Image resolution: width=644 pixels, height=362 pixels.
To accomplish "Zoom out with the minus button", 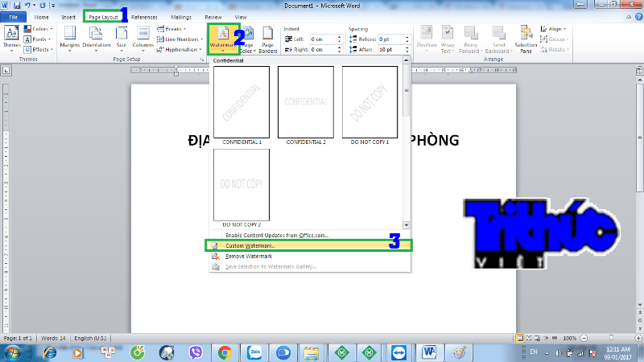I will point(584,338).
